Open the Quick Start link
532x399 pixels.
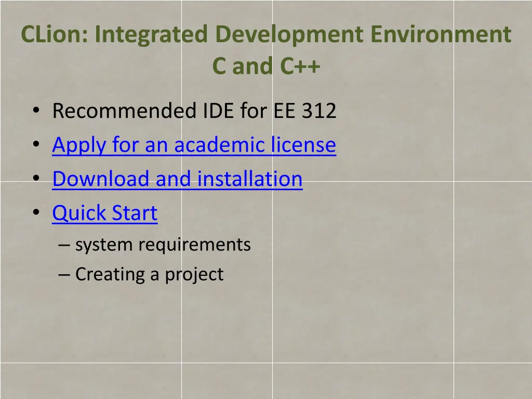coord(105,213)
